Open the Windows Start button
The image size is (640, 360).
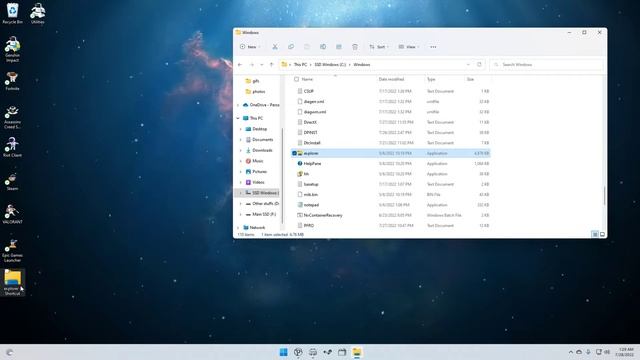pyautogui.click(x=283, y=352)
